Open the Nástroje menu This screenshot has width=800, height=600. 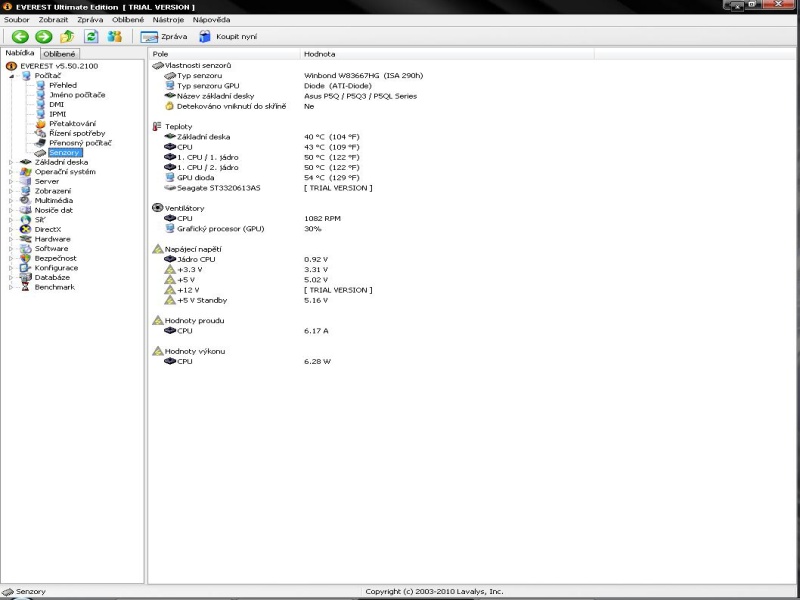click(168, 20)
